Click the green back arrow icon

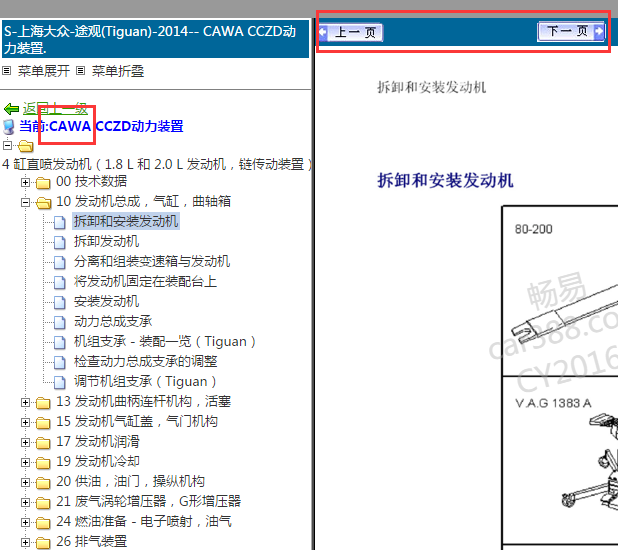pyautogui.click(x=11, y=108)
